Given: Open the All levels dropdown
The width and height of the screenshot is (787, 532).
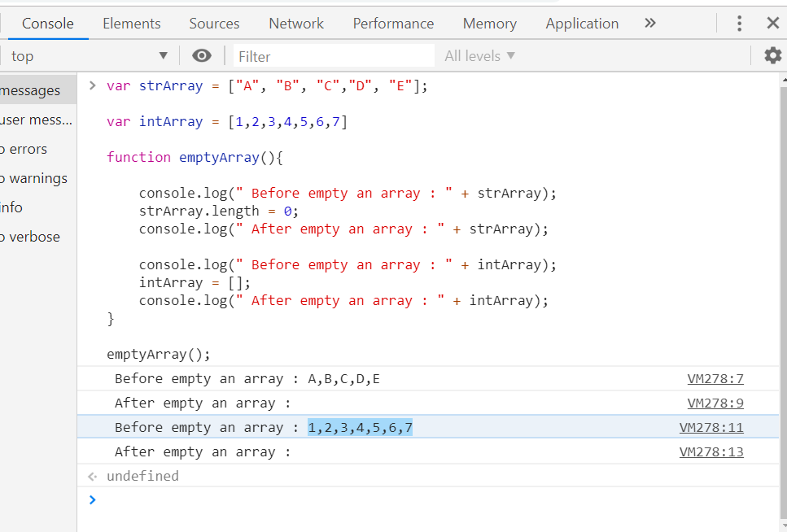Looking at the screenshot, I should [x=478, y=55].
